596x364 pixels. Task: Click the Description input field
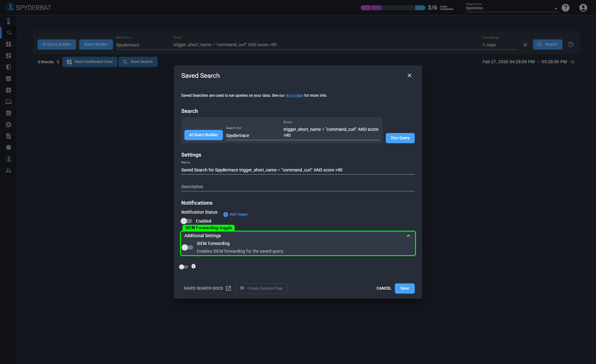pos(297,187)
